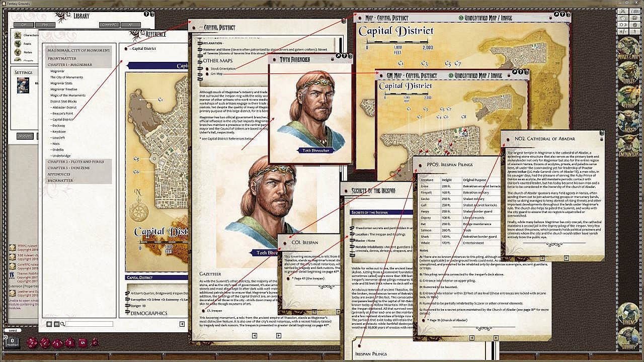Collapse the Chapter 1 - Magnimar section
This screenshot has height=362, width=644.
(70, 65)
